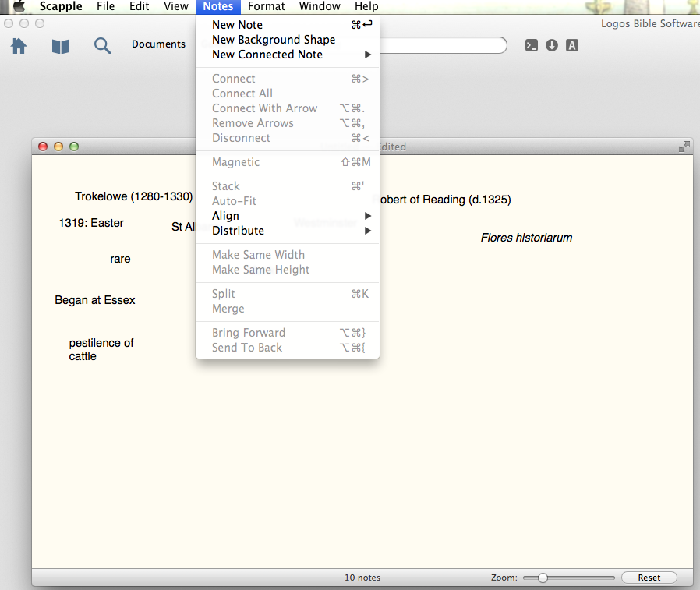This screenshot has width=700, height=590.
Task: Choose New Background Shape
Action: [273, 39]
